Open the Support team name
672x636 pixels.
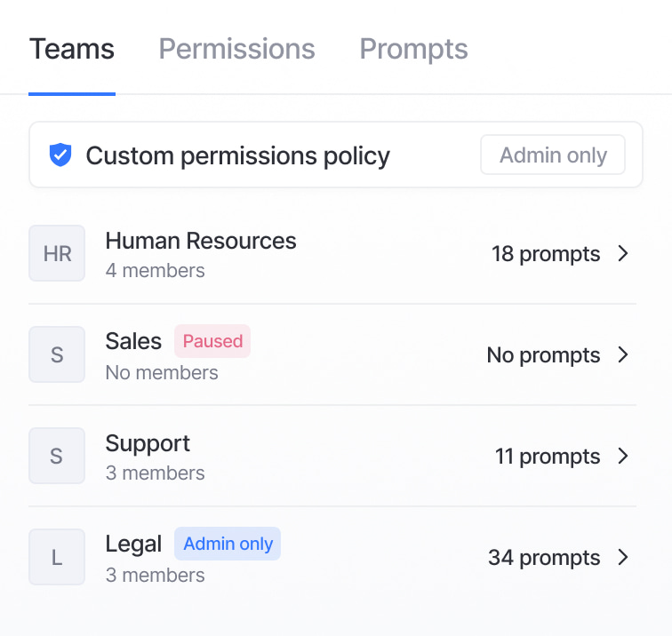tap(148, 443)
